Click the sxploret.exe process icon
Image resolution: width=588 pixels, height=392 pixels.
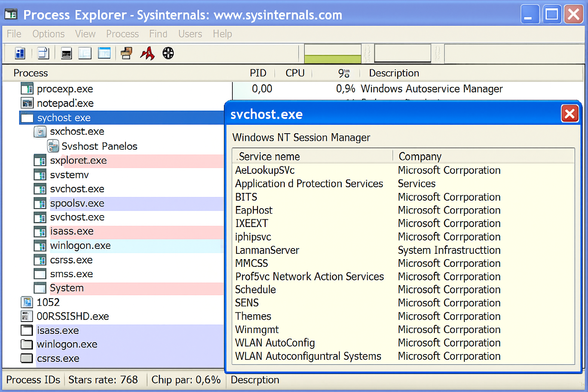tap(40, 160)
